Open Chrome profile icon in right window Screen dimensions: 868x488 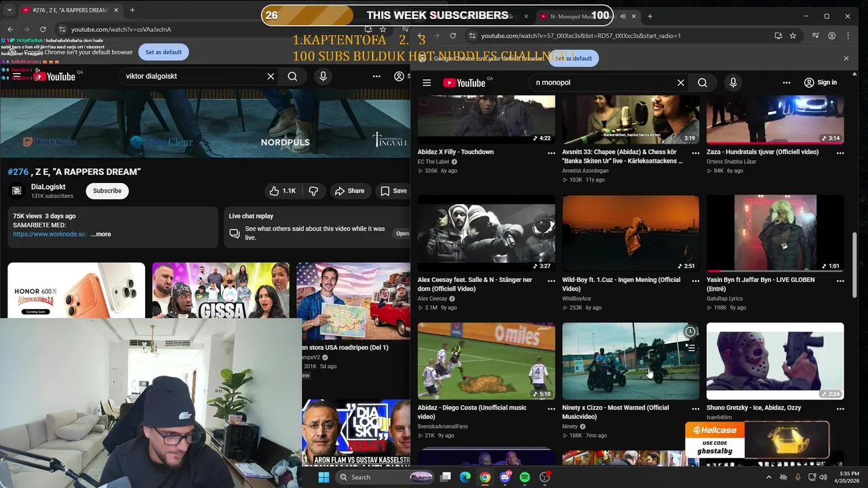[832, 36]
